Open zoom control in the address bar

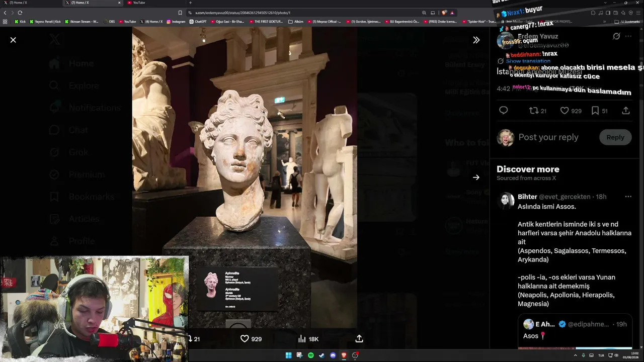424,13
